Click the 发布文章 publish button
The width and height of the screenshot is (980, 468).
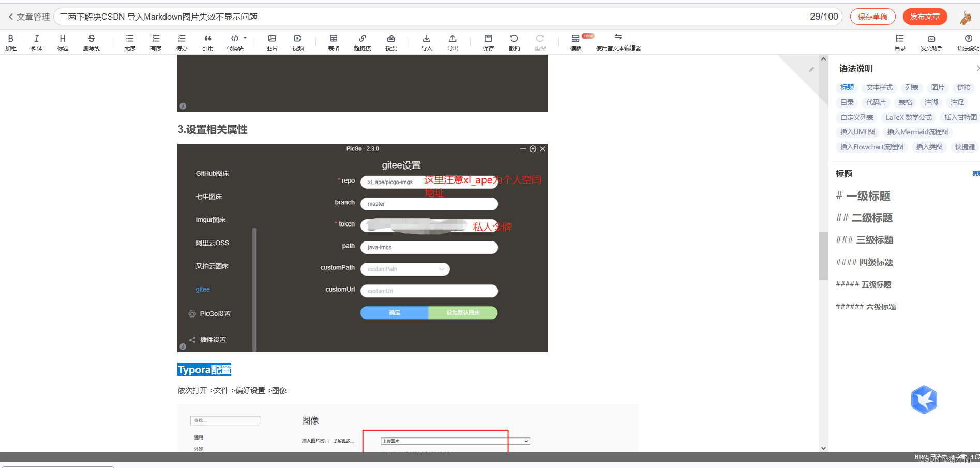point(925,17)
